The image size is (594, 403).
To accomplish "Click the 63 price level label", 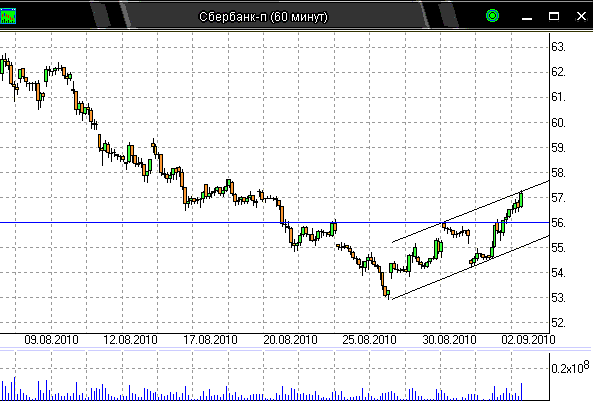I will tap(558, 47).
